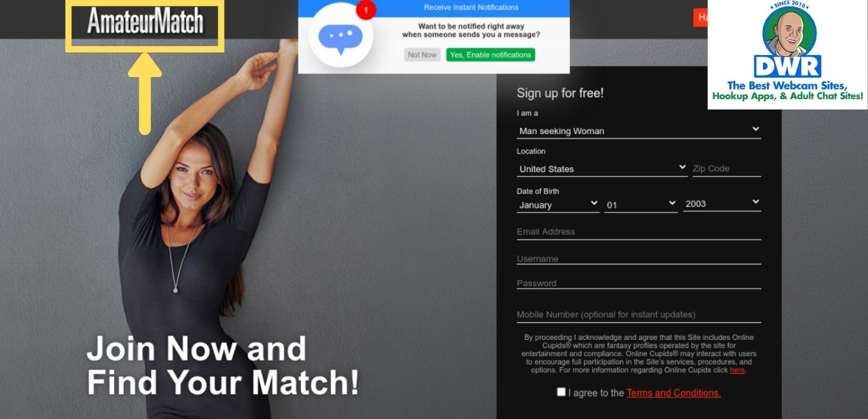
Task: Click Yes, Enable notifications button
Action: click(x=490, y=55)
